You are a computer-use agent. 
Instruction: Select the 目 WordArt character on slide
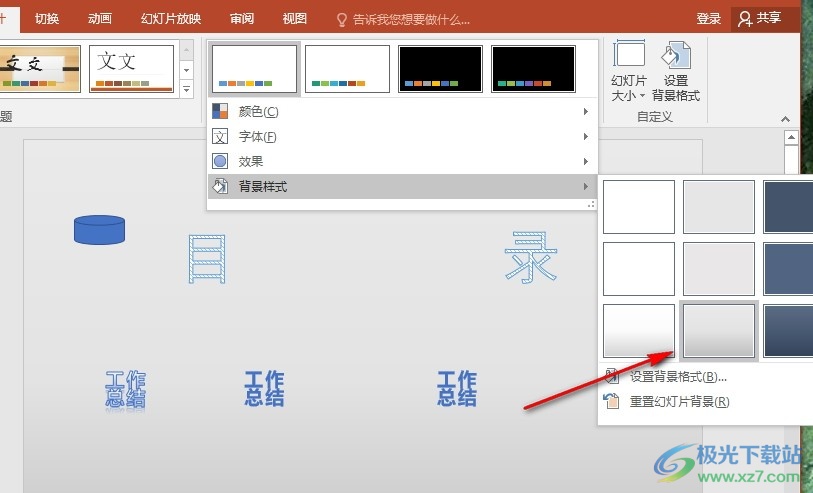point(207,259)
